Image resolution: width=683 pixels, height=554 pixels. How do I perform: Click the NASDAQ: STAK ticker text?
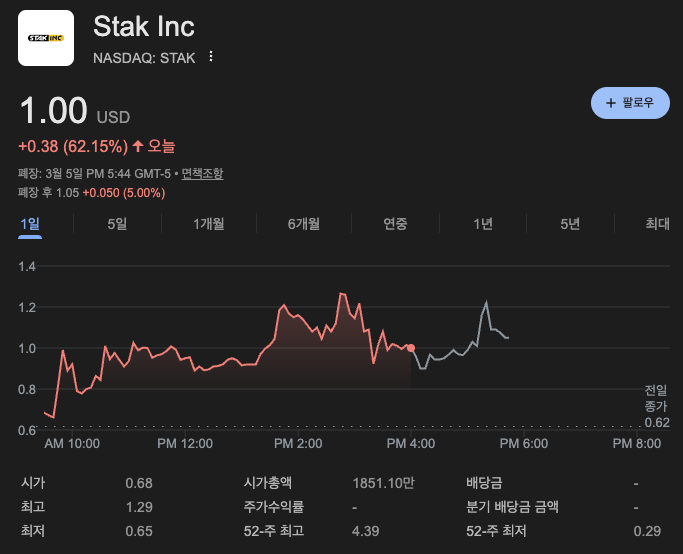click(x=144, y=58)
